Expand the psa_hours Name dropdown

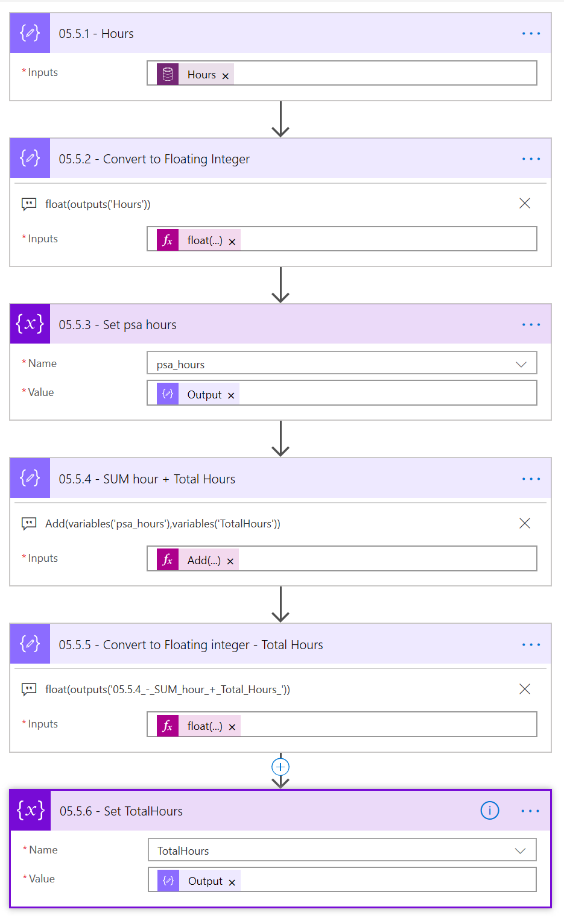tap(521, 364)
